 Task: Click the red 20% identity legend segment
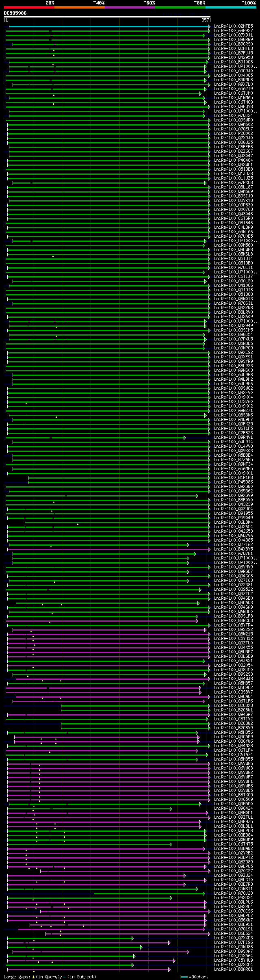pyautogui.click(x=29, y=7)
